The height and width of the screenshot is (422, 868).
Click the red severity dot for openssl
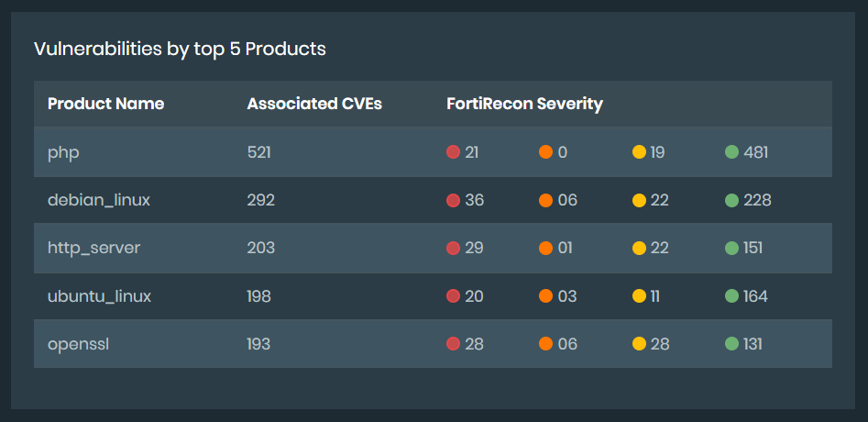pyautogui.click(x=453, y=344)
